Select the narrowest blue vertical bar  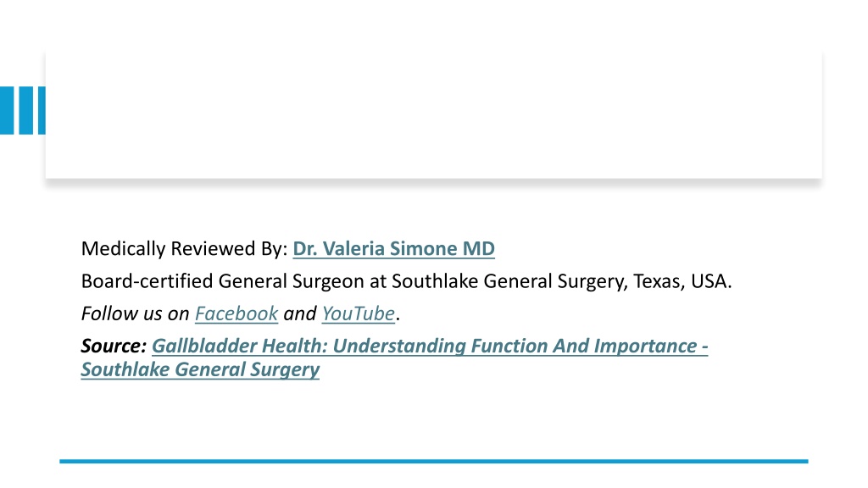[42, 110]
